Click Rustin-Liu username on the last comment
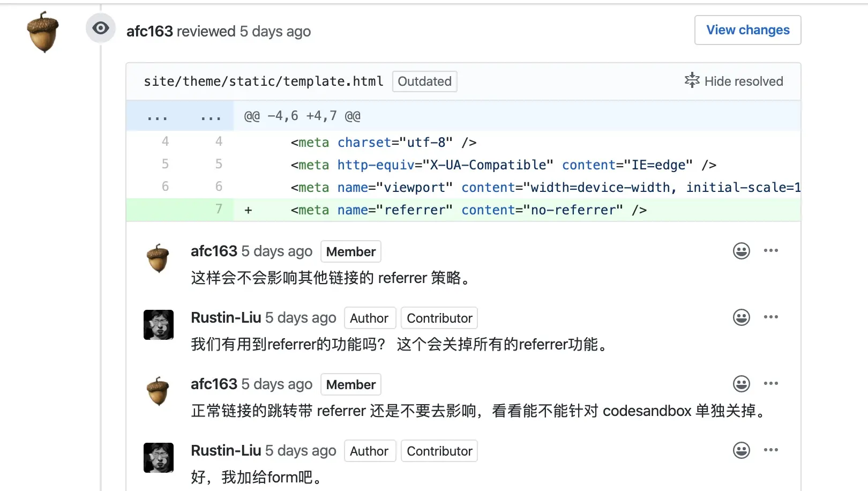 pos(226,451)
